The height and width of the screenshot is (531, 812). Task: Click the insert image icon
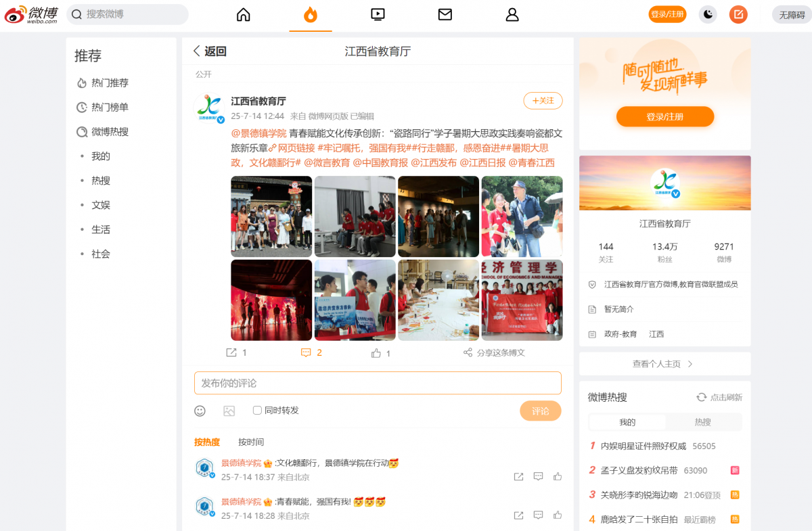coord(229,411)
